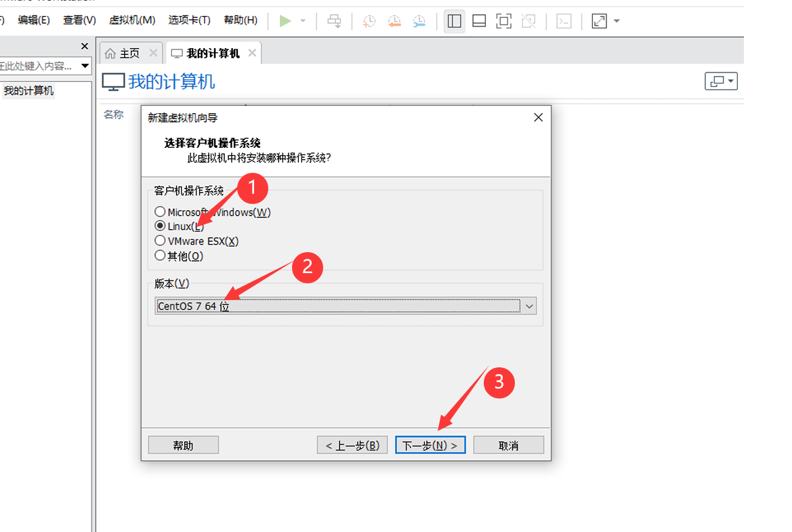Click the stretch guest display icon
This screenshot has width=792, height=532.
click(599, 21)
